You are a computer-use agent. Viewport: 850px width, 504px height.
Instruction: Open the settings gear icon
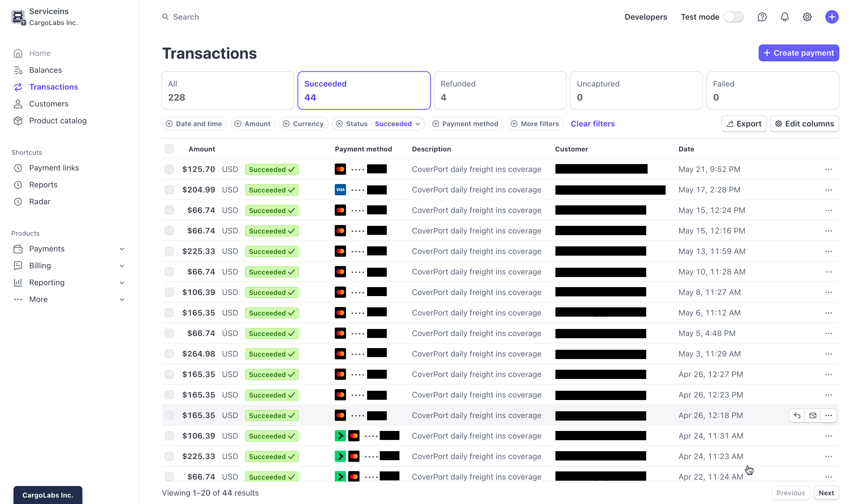(807, 17)
